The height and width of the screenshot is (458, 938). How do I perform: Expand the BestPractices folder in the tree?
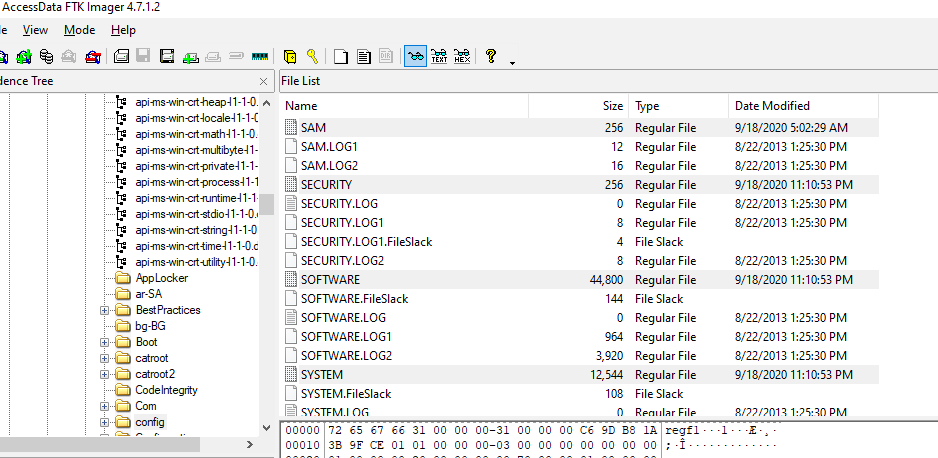point(105,310)
